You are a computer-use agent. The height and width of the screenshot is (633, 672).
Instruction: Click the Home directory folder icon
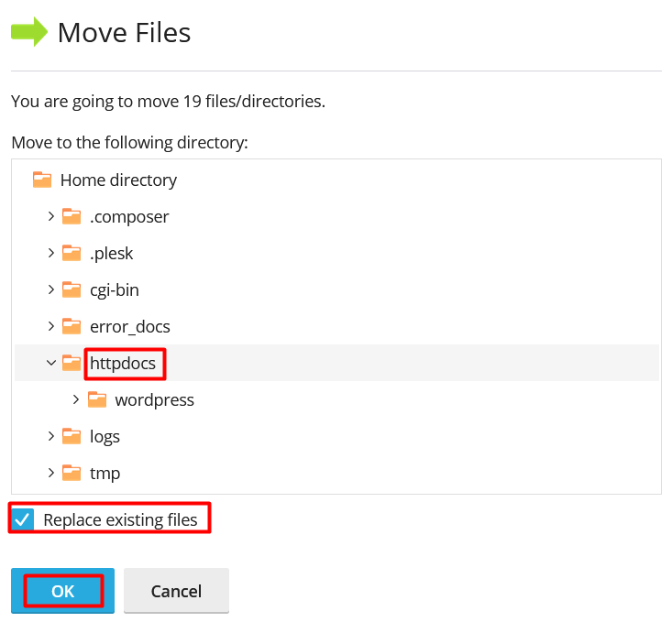pyautogui.click(x=42, y=180)
